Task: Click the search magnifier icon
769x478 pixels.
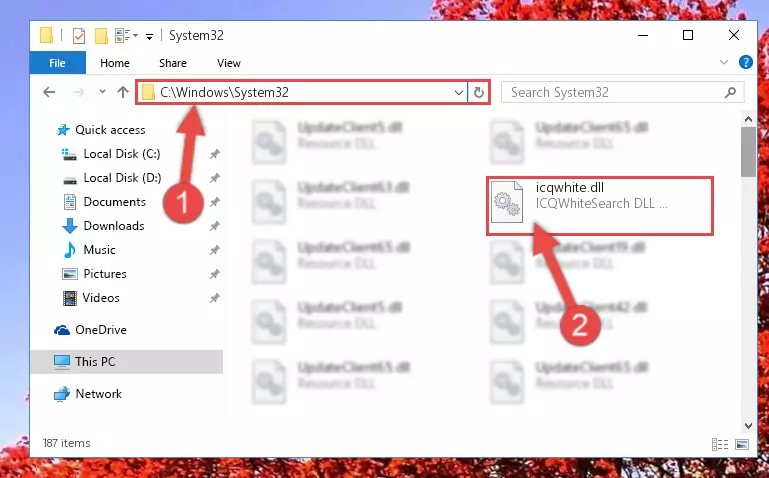Action: (x=730, y=92)
